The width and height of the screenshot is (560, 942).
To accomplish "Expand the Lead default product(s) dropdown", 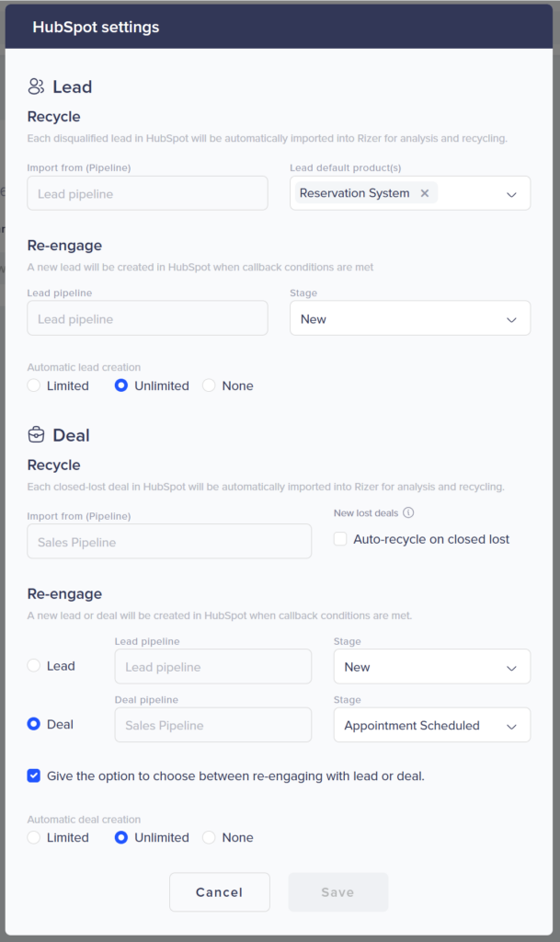I will [511, 194].
